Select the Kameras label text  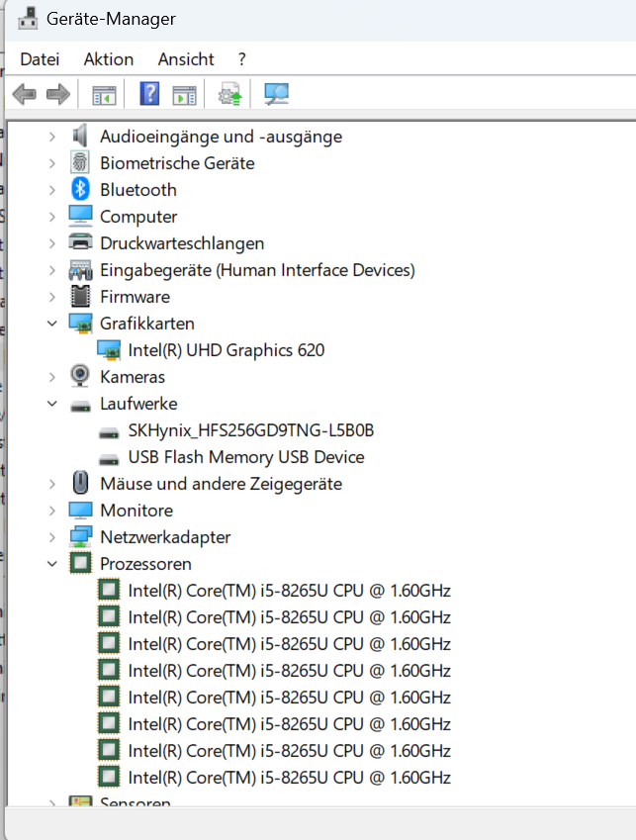[x=133, y=377]
